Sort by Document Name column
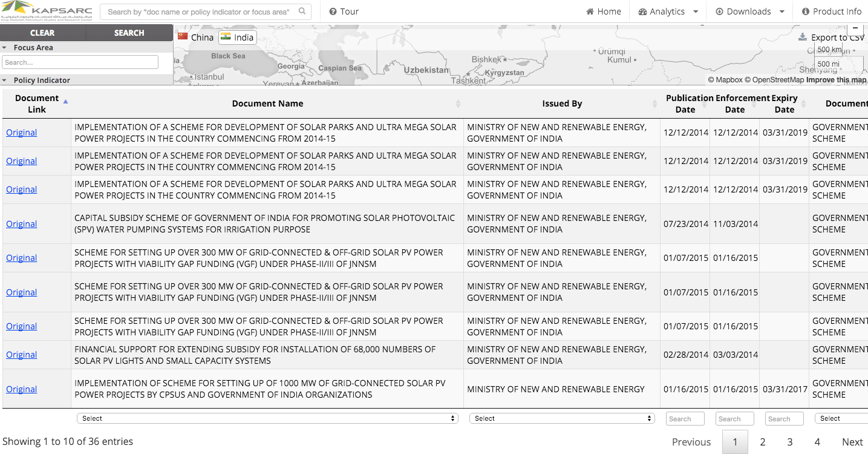Screen dimensions: 868x454 pos(267,104)
